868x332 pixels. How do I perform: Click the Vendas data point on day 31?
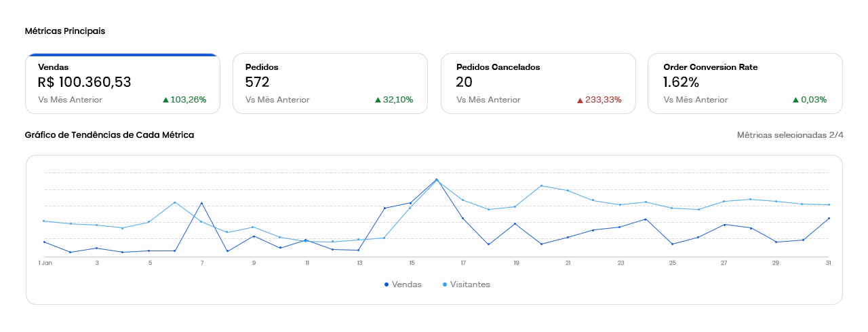pyautogui.click(x=829, y=218)
